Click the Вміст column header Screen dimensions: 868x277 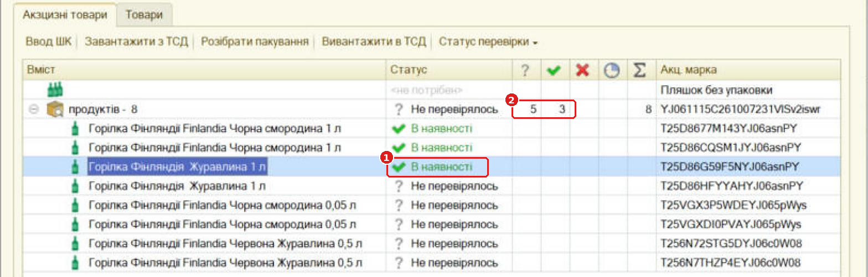pos(204,70)
